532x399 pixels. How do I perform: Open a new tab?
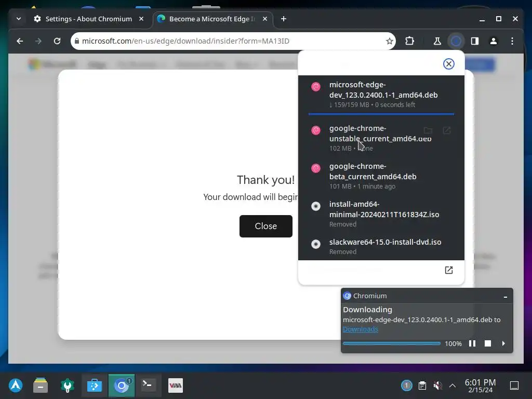[284, 19]
